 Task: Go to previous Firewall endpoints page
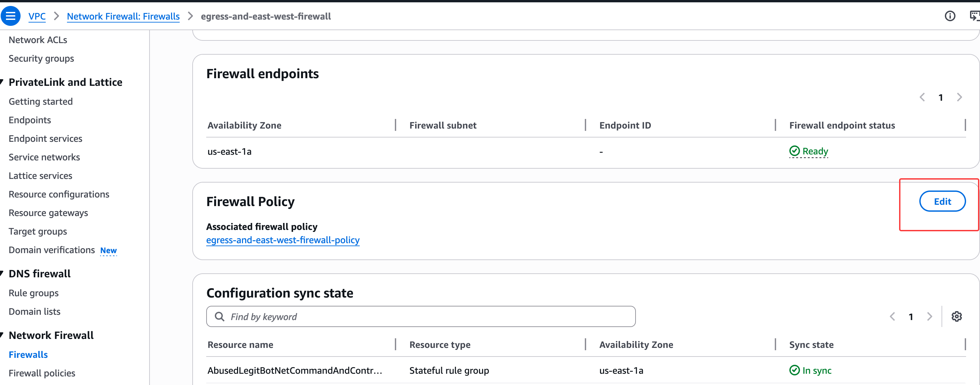[x=922, y=97]
